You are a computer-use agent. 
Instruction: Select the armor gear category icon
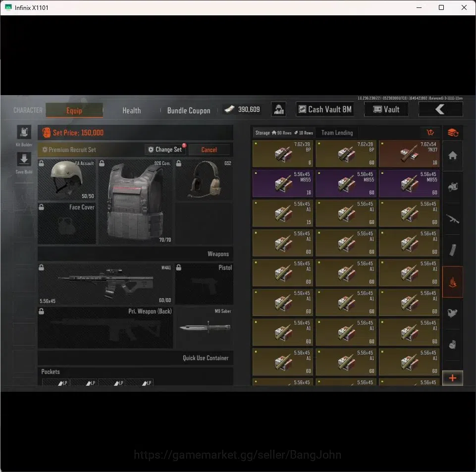click(x=453, y=187)
